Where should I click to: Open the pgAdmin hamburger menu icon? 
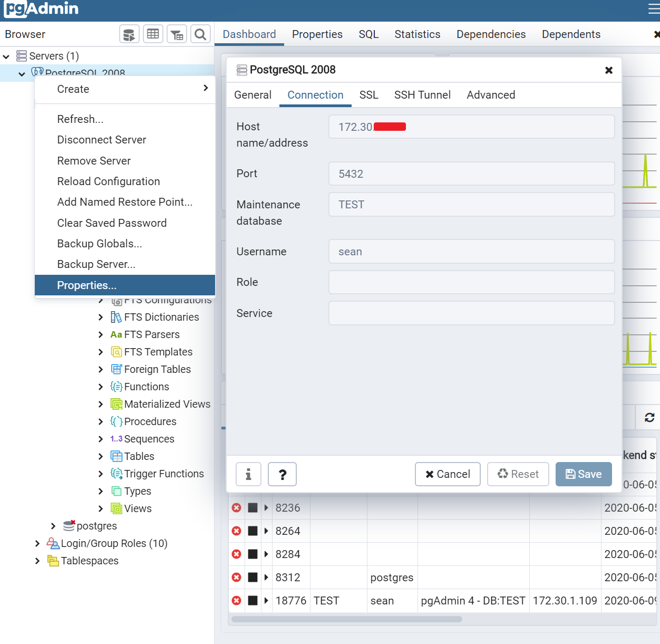pyautogui.click(x=653, y=9)
